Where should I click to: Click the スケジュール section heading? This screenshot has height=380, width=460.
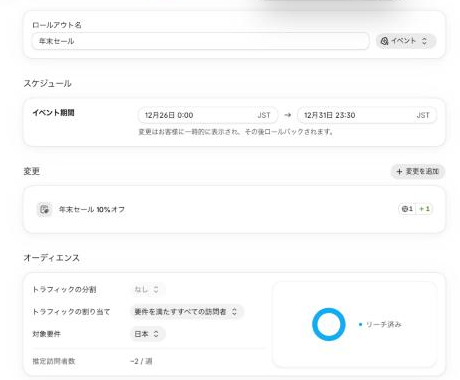pos(47,83)
